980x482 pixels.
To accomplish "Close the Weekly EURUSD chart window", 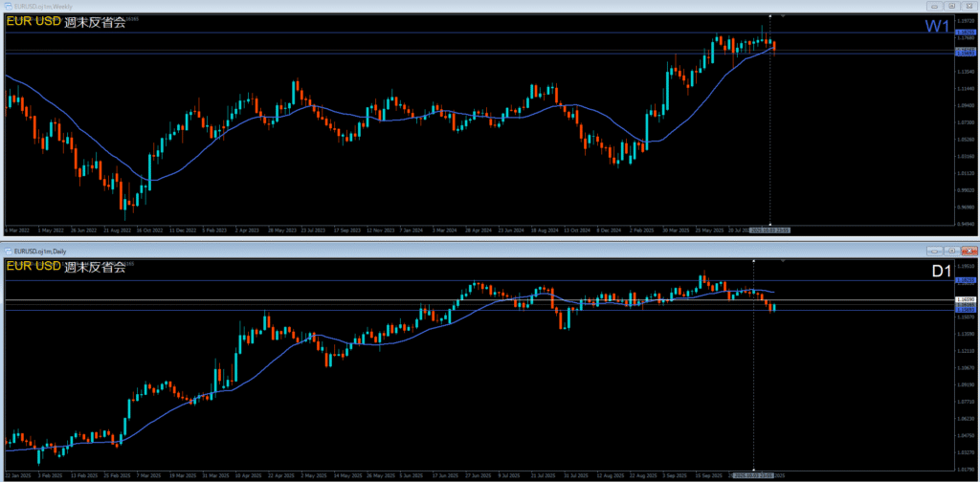I will coord(968,6).
